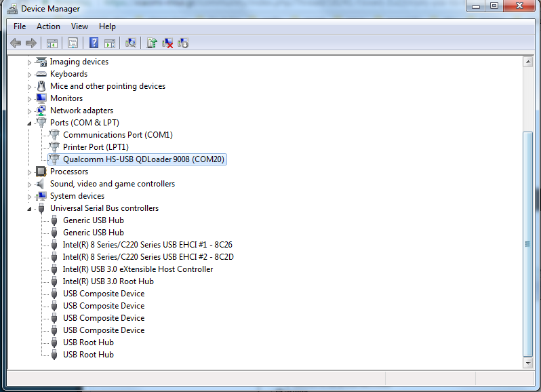Image resolution: width=541 pixels, height=392 pixels.
Task: Open the Action menu
Action: (48, 26)
